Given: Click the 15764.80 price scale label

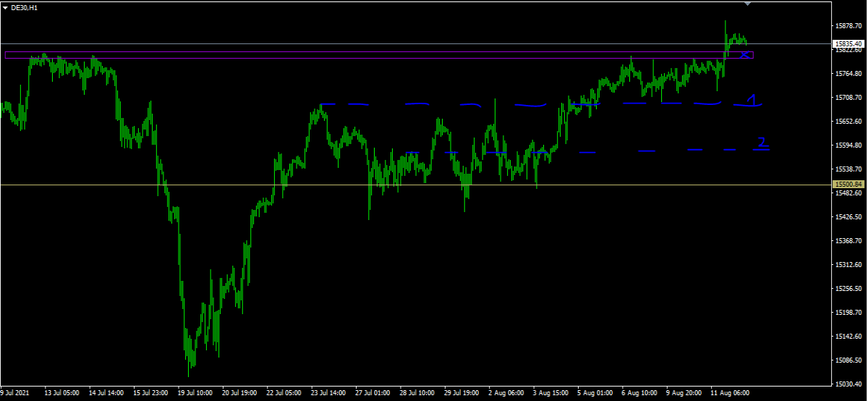Looking at the screenshot, I should (x=848, y=74).
